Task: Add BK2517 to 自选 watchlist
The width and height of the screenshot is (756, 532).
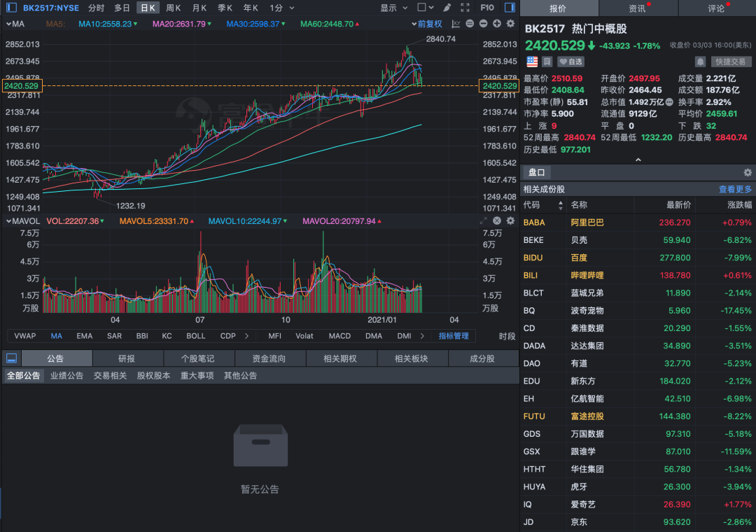Action: tap(571, 62)
